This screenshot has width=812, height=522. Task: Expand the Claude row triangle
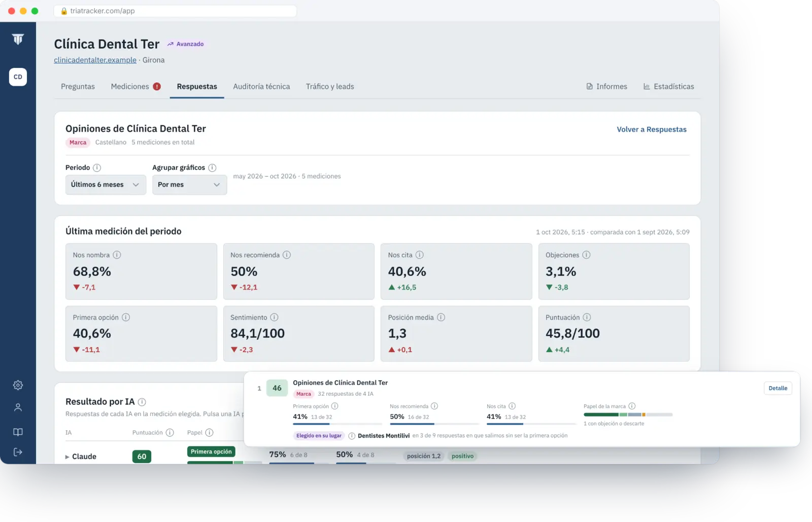[x=67, y=457]
